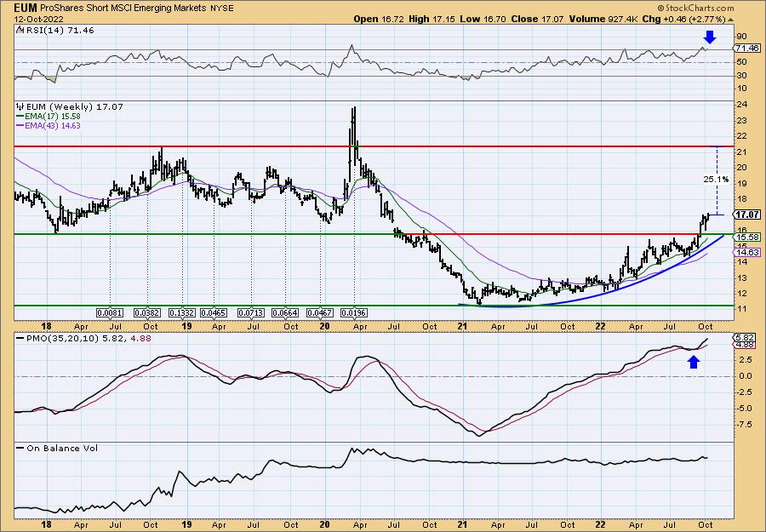The image size is (766, 532).
Task: Click the bar-chart icon before EUM (Weekly)
Action: pos(20,106)
